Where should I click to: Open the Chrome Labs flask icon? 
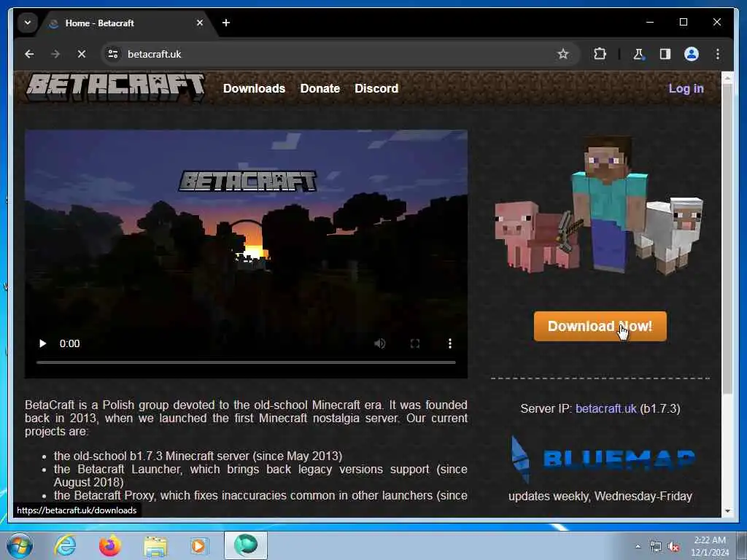[x=638, y=54]
